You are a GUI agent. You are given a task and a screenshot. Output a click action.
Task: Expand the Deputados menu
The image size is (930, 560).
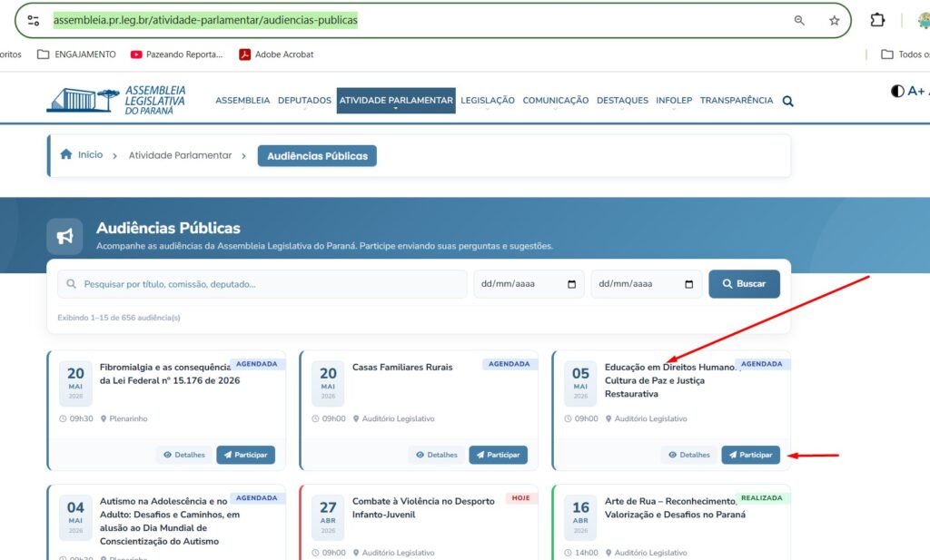[304, 101]
